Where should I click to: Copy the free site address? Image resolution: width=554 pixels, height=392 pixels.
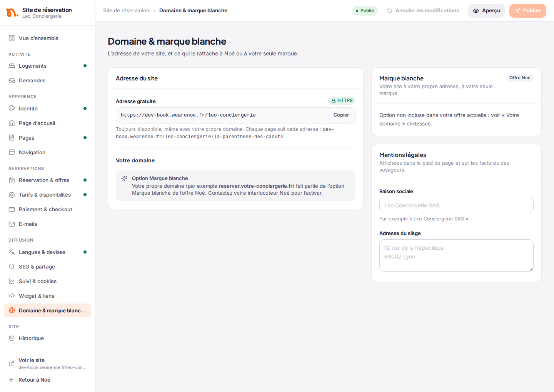[x=341, y=115]
